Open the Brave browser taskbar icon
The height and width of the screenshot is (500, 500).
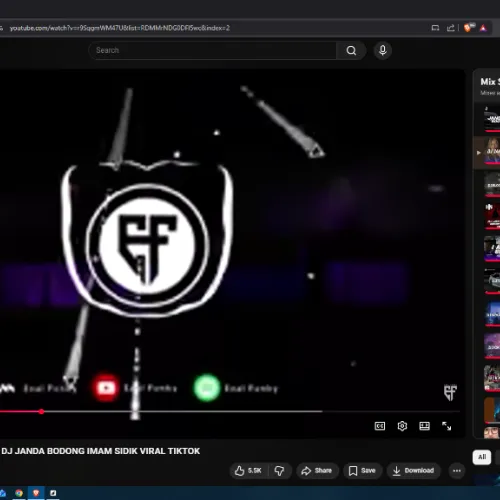(x=36, y=493)
